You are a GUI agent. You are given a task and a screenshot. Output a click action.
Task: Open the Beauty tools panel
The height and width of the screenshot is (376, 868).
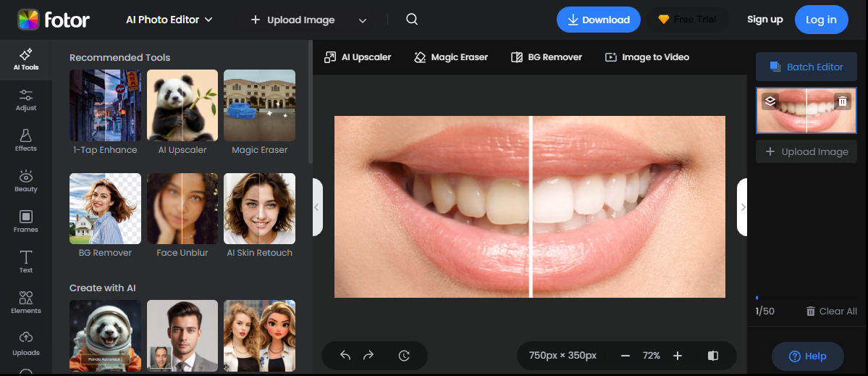[26, 180]
